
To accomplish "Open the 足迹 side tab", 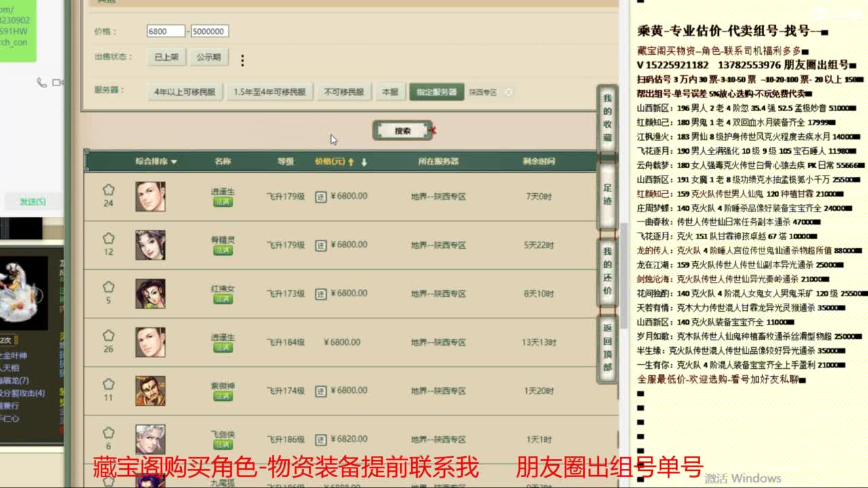I will (x=607, y=196).
